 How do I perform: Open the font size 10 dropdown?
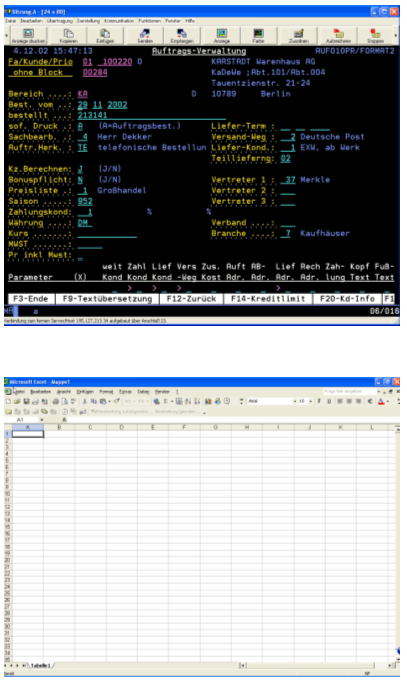click(311, 401)
